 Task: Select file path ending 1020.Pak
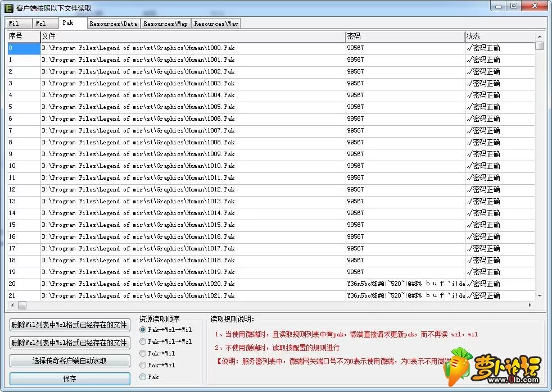tap(193, 284)
